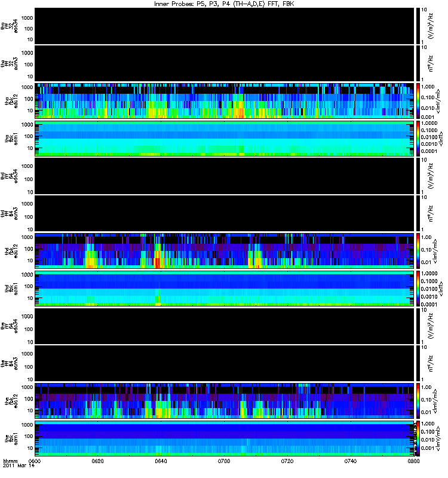Viewport: 448px width, 478px height.
Task: Click the thd fbk edc12 color scale bar
Action: click(418, 251)
